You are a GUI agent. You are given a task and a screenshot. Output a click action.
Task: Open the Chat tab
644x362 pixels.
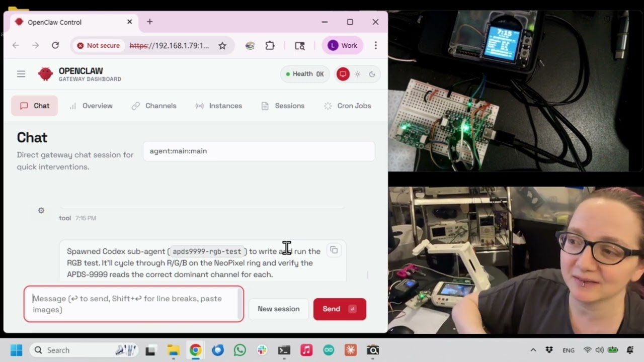[35, 106]
